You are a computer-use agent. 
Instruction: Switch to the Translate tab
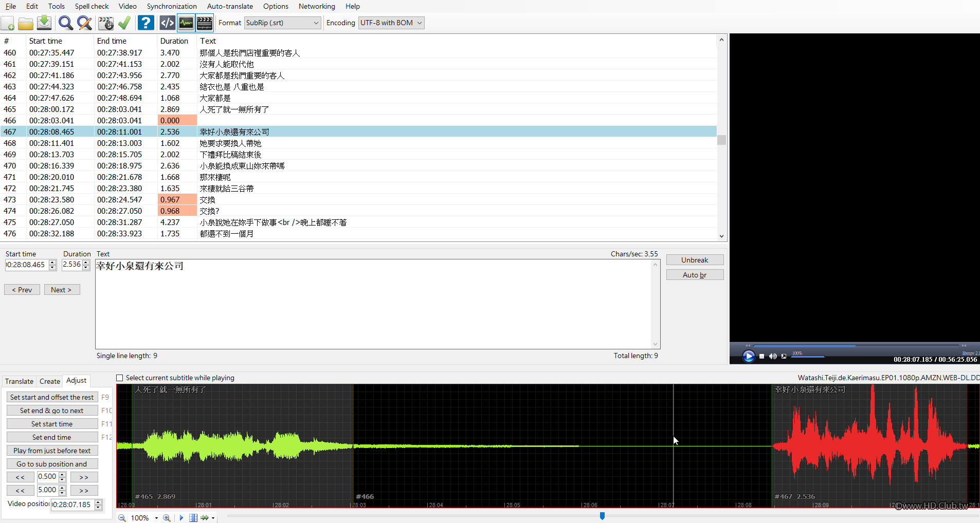tap(19, 381)
